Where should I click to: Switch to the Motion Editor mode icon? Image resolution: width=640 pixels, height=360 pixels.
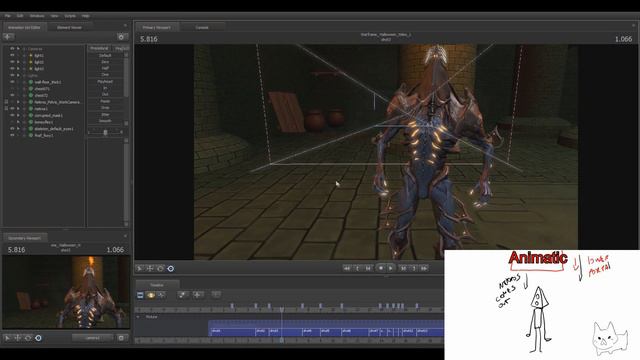click(x=151, y=295)
